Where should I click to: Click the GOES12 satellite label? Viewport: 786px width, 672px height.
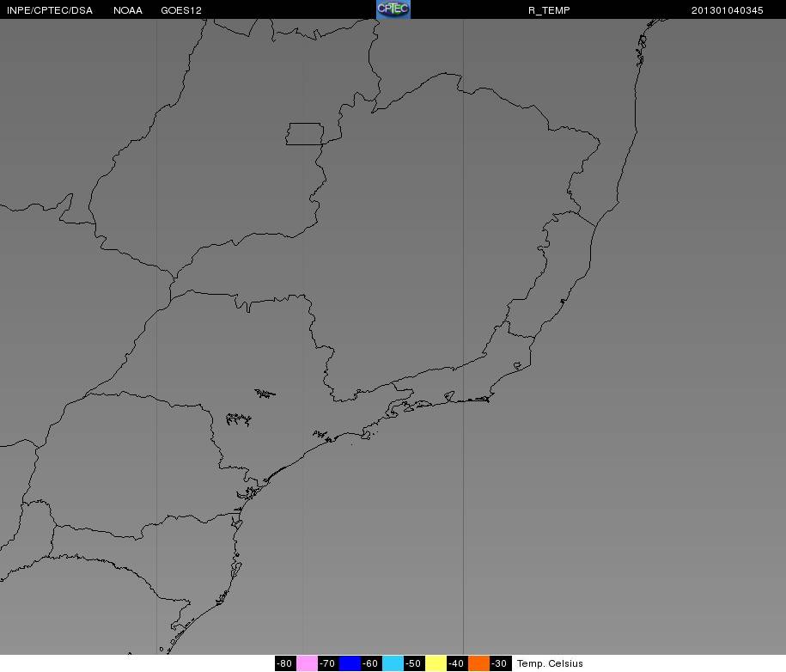pyautogui.click(x=181, y=10)
